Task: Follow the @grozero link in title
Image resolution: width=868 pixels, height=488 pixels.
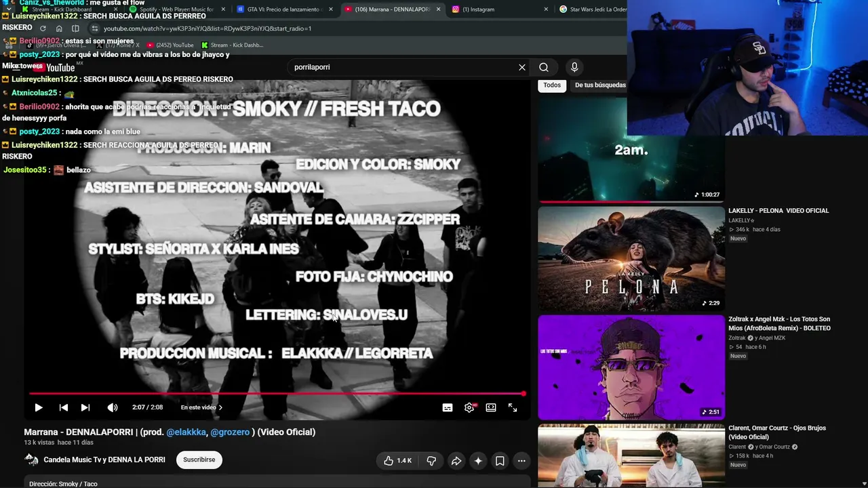Action: point(230,432)
